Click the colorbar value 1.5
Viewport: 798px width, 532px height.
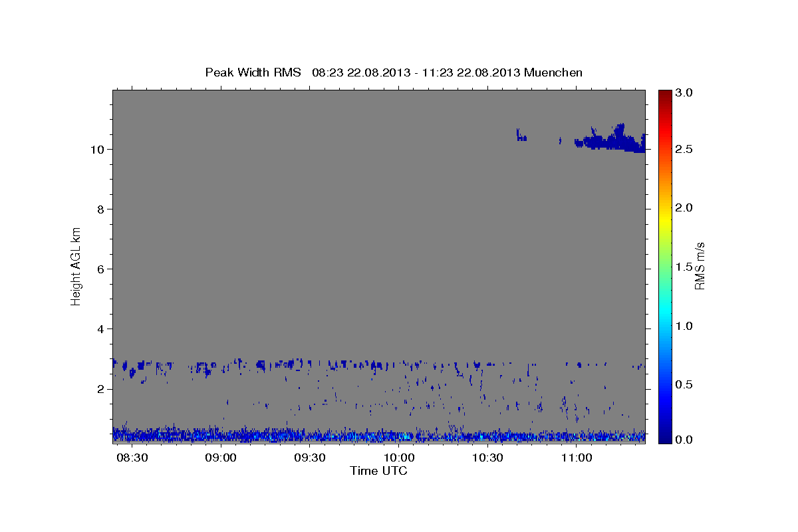point(685,267)
